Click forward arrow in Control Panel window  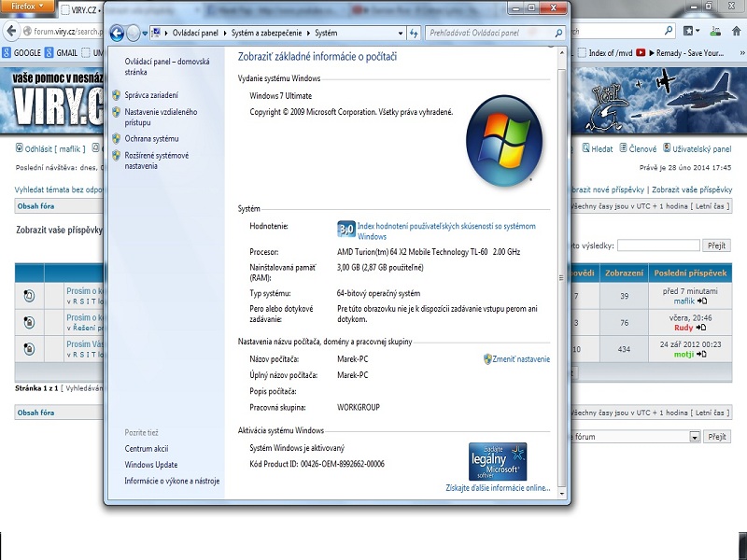(x=134, y=33)
